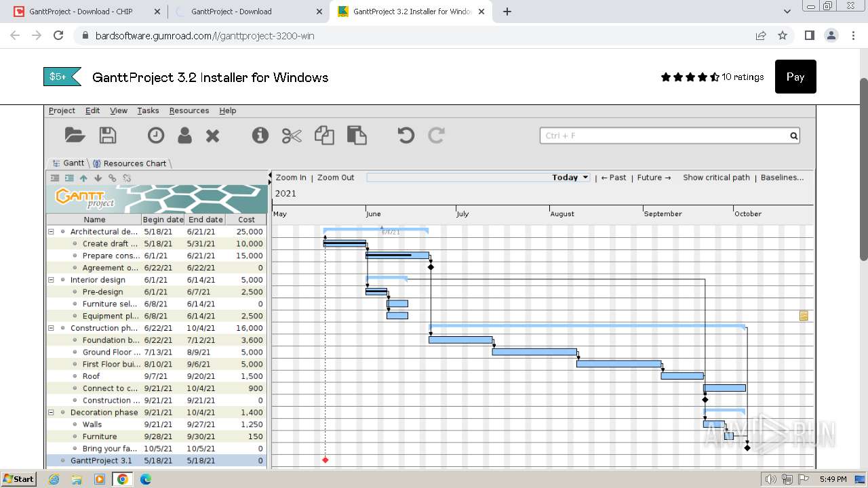This screenshot has width=868, height=488.
Task: Redo the last undone action
Action: click(436, 136)
